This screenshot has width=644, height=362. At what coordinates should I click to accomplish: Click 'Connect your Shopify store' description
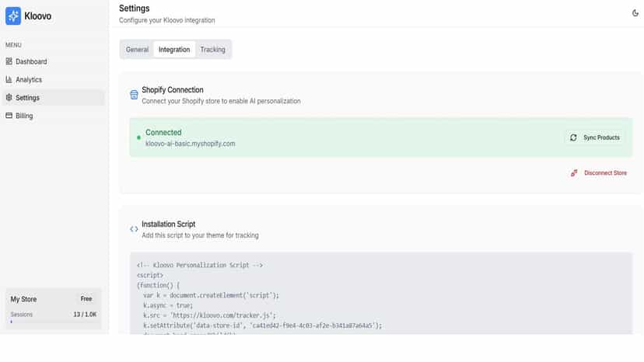click(221, 101)
